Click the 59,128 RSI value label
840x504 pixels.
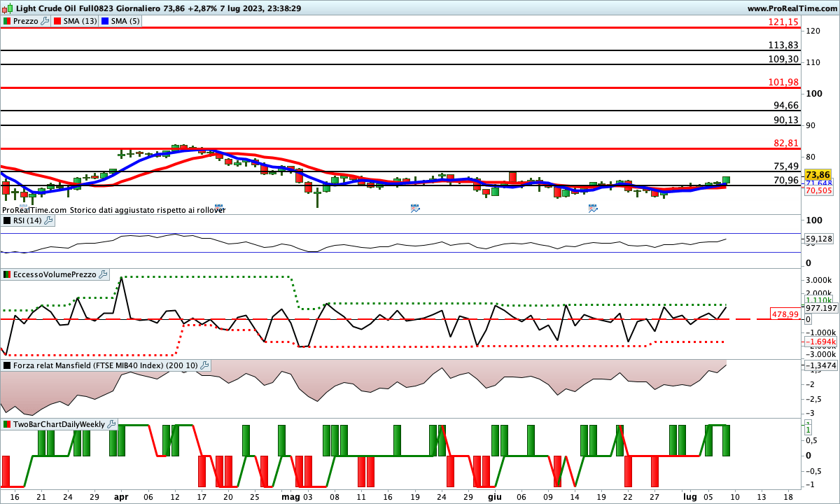point(818,239)
